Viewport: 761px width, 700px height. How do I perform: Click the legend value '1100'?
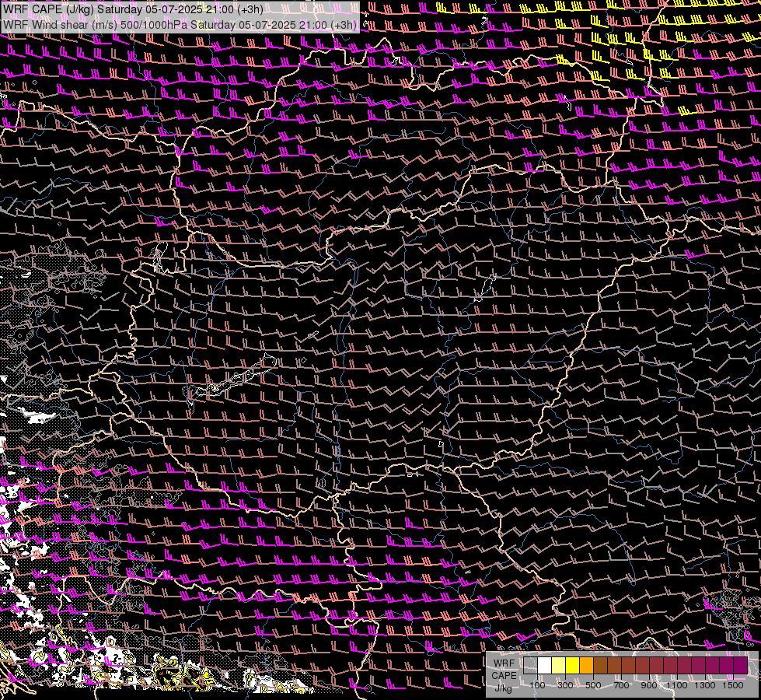click(676, 685)
